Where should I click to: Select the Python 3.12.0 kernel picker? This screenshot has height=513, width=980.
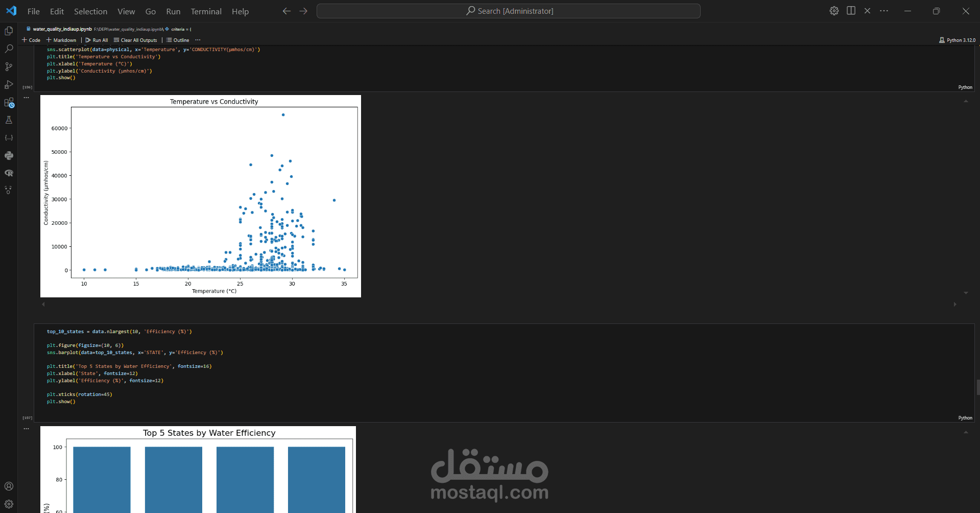coord(957,40)
